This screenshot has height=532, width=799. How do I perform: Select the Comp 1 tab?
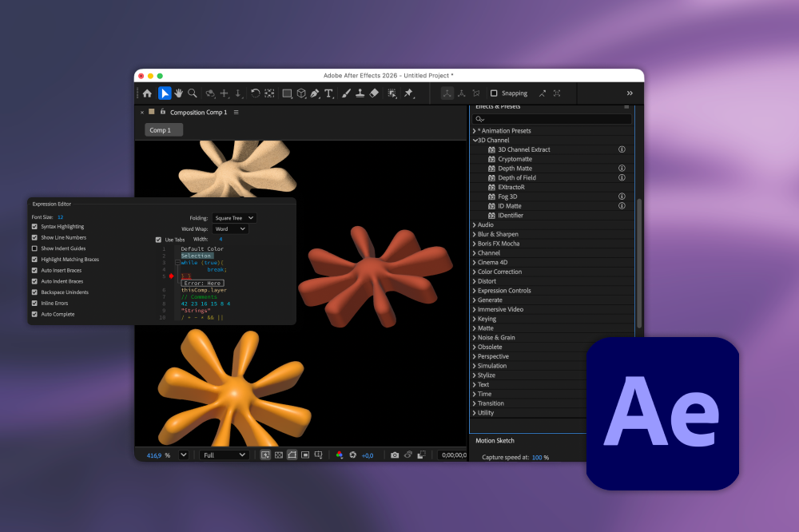pos(164,130)
